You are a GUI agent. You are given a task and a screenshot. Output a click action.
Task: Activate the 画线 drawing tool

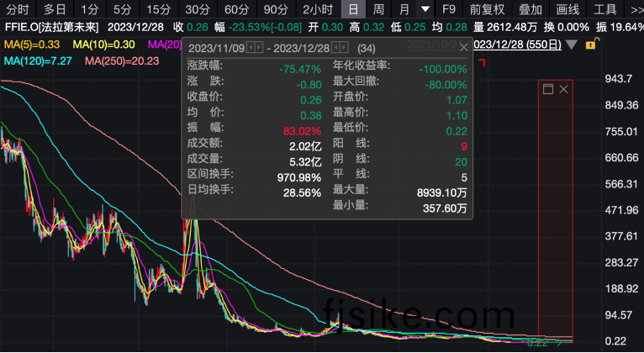[x=568, y=10]
